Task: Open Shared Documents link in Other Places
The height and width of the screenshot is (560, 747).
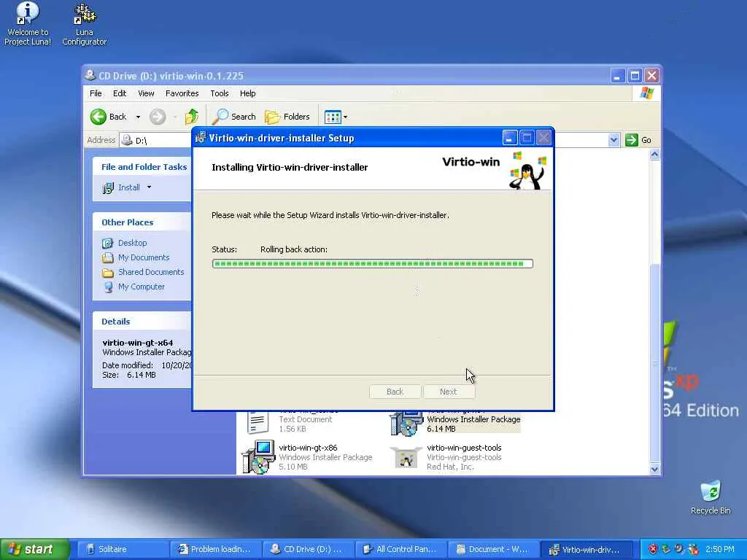Action: (x=151, y=272)
